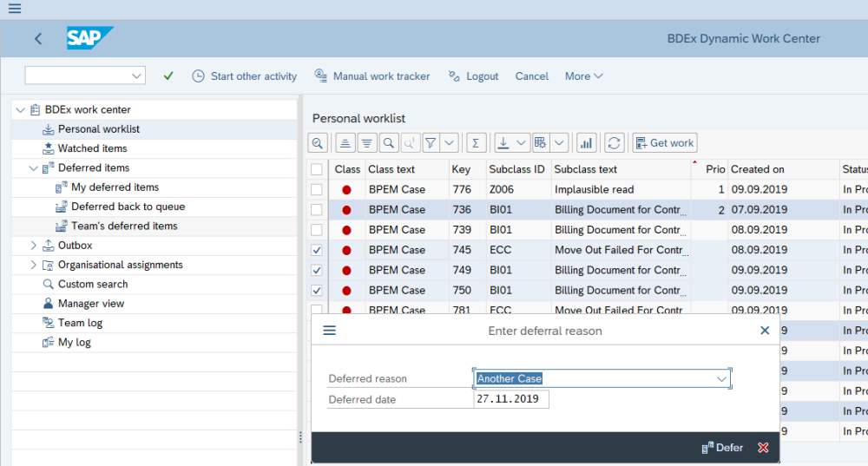The width and height of the screenshot is (868, 466).
Task: Click the Sort ascending toolbar icon
Action: point(345,143)
